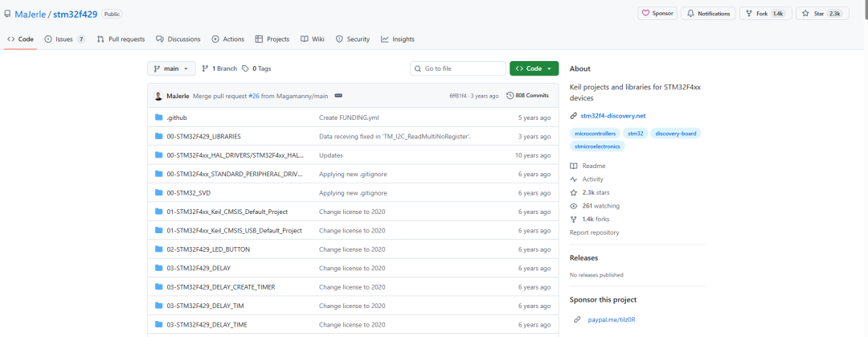Open the .github folder
This screenshot has width=868, height=337.
click(177, 117)
